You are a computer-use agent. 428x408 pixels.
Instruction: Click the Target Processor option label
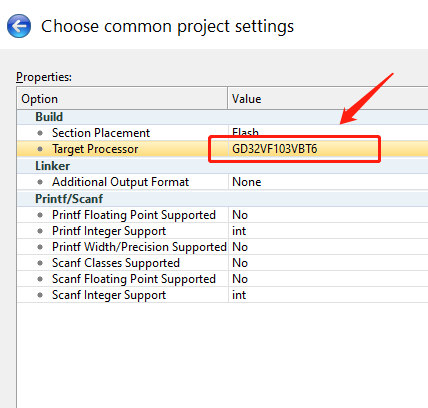coord(95,149)
